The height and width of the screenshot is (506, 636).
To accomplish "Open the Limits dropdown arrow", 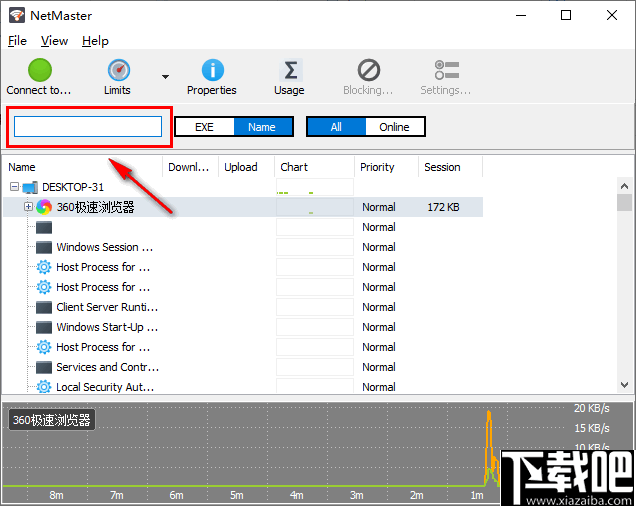I will tap(165, 77).
